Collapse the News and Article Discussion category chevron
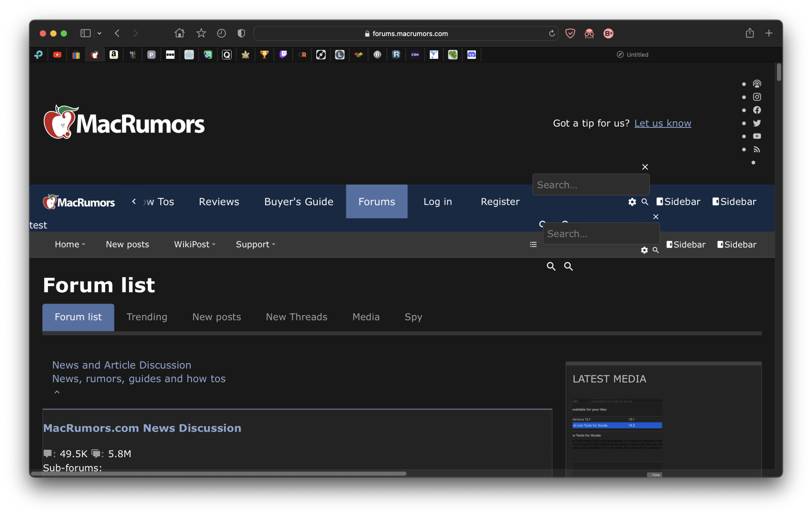Screen dimensions: 812x516 tap(57, 392)
